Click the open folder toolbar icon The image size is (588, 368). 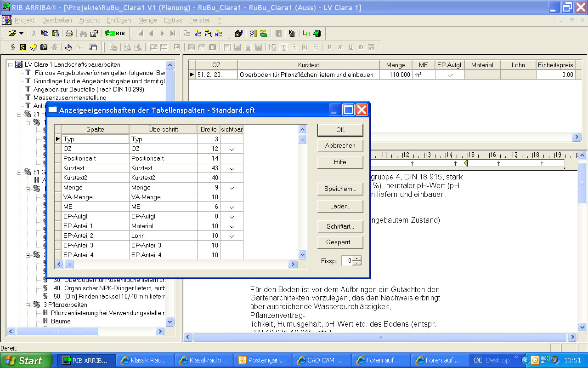12,33
